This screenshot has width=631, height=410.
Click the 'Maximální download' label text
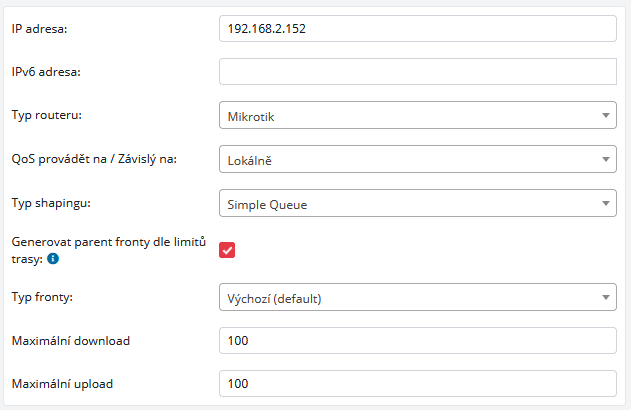coord(70,340)
